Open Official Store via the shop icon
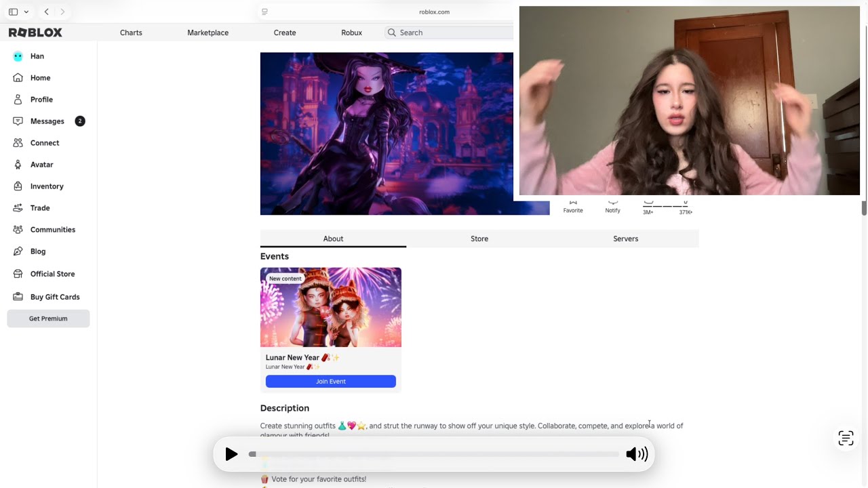868x488 pixels. coord(18,274)
